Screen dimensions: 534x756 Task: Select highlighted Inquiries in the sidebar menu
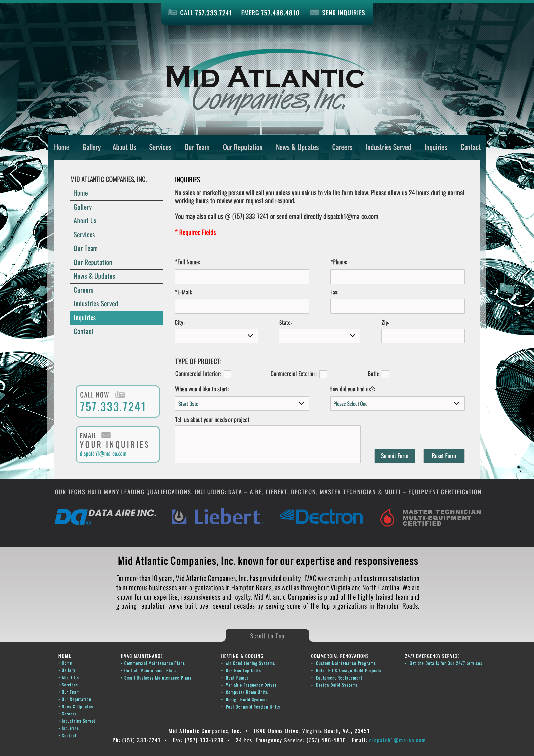(117, 318)
